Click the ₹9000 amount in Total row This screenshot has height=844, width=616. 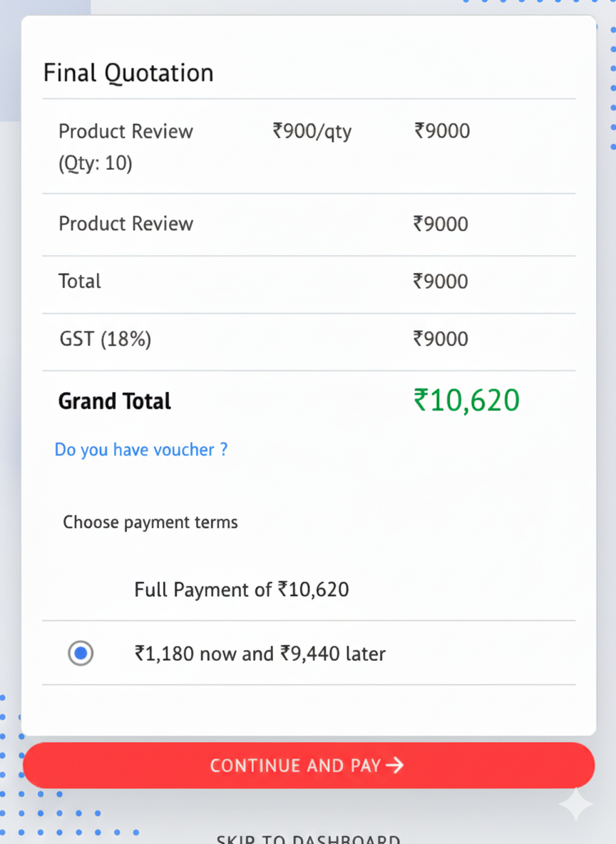[441, 281]
